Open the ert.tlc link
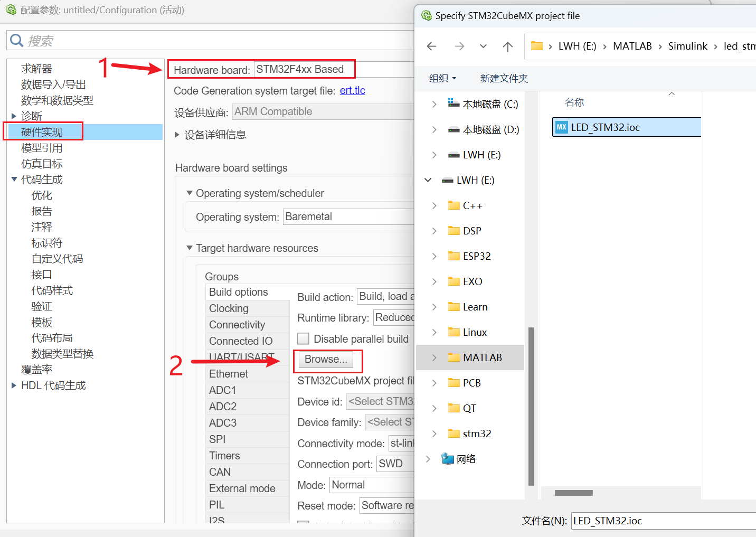Viewport: 756px width, 537px height. point(353,90)
